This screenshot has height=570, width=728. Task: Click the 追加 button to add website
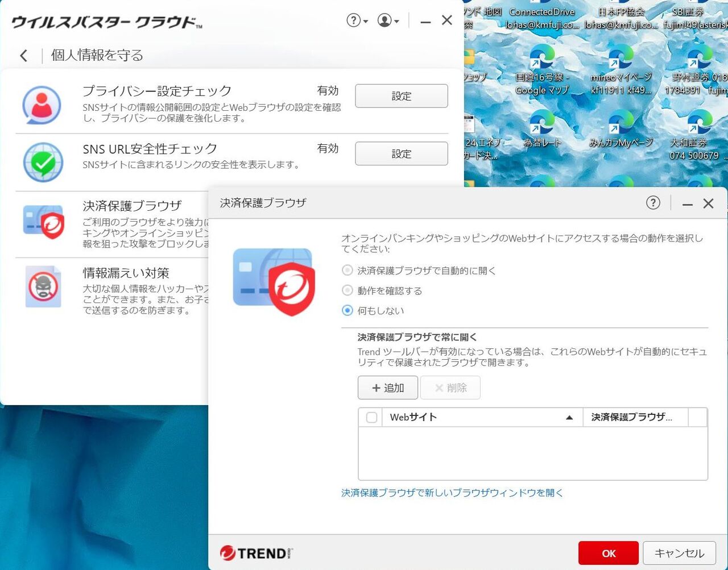(388, 388)
